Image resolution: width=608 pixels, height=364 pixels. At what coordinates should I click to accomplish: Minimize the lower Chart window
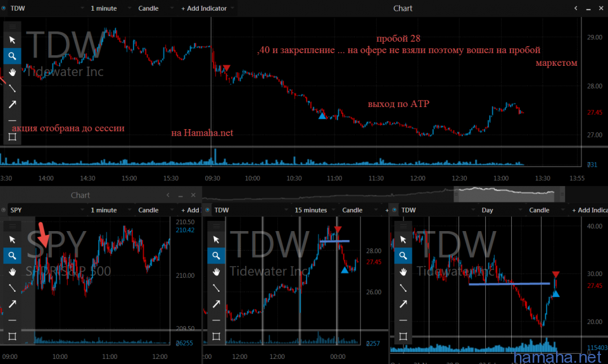[x=180, y=196]
